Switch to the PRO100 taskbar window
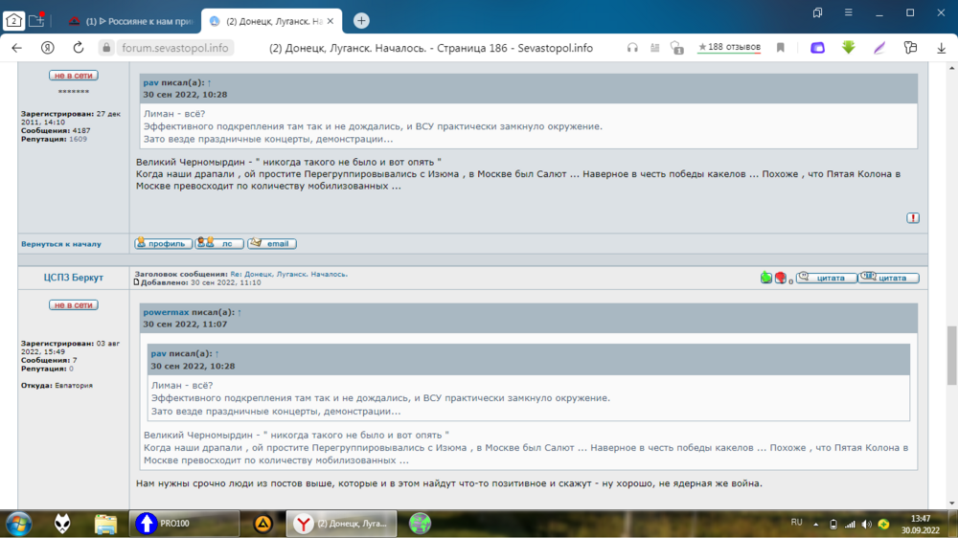The image size is (958, 560). point(184,524)
